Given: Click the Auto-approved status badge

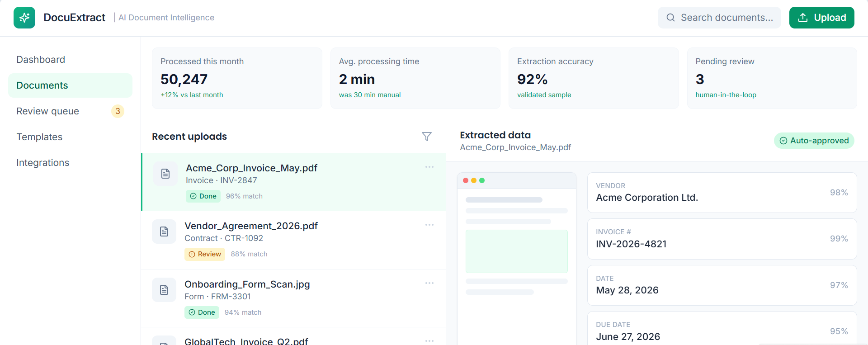Looking at the screenshot, I should click(814, 141).
